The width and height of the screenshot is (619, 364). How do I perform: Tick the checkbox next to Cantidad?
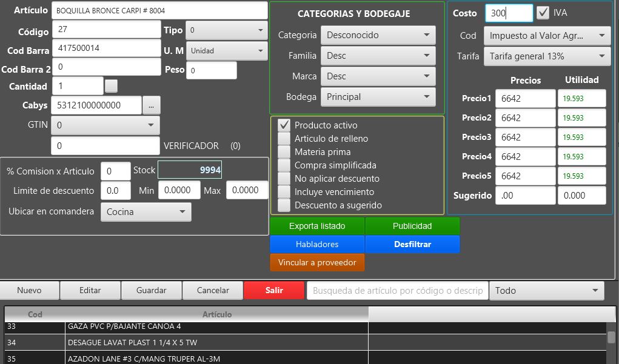[111, 86]
